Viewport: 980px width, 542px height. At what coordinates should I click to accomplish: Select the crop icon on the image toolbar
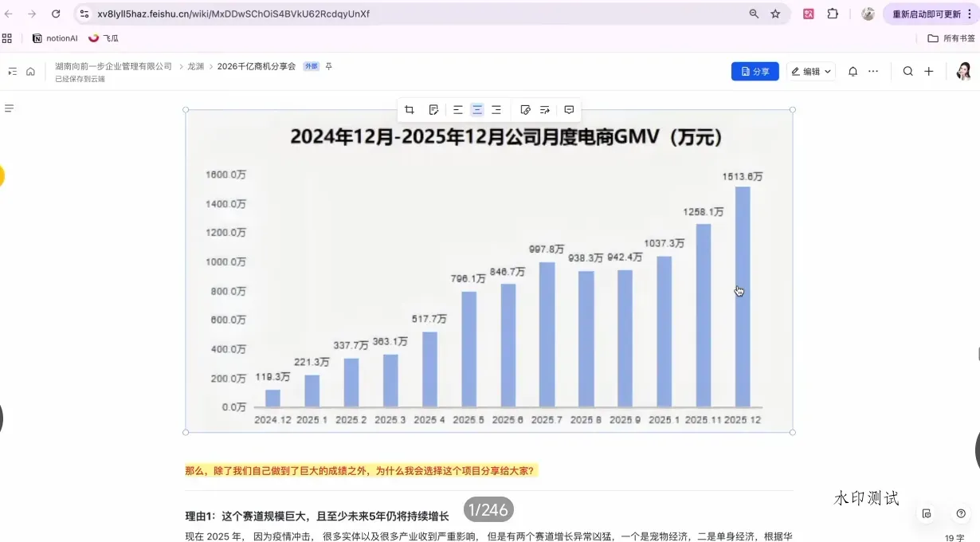coord(409,110)
